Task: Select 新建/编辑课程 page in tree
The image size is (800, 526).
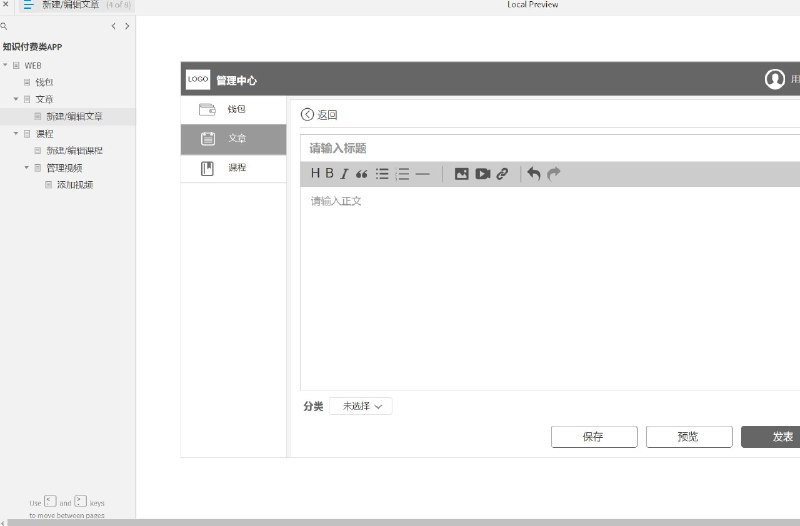Action: [x=74, y=151]
